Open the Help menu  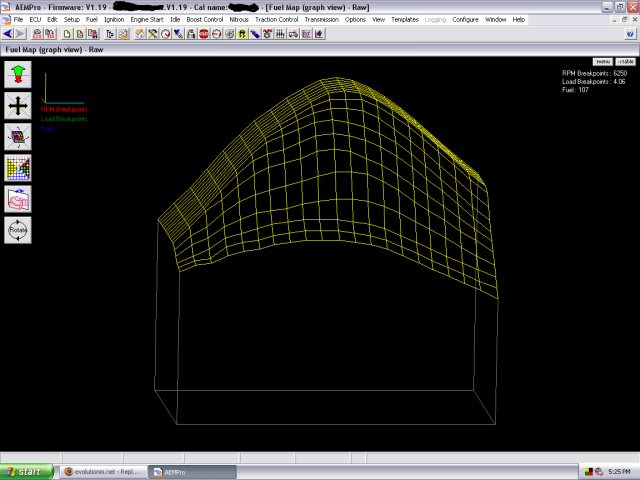pyautogui.click(x=519, y=20)
